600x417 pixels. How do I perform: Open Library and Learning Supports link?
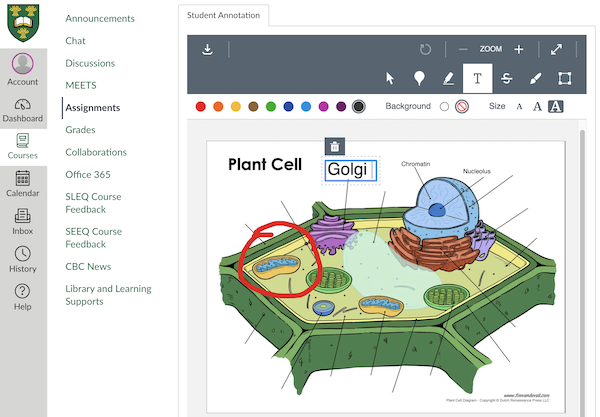point(108,295)
